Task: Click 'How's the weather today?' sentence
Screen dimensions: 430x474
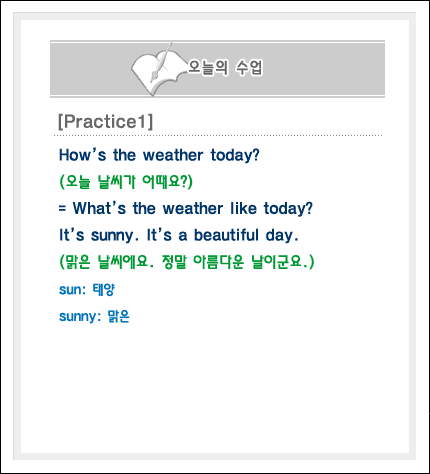Action: pyautogui.click(x=159, y=155)
